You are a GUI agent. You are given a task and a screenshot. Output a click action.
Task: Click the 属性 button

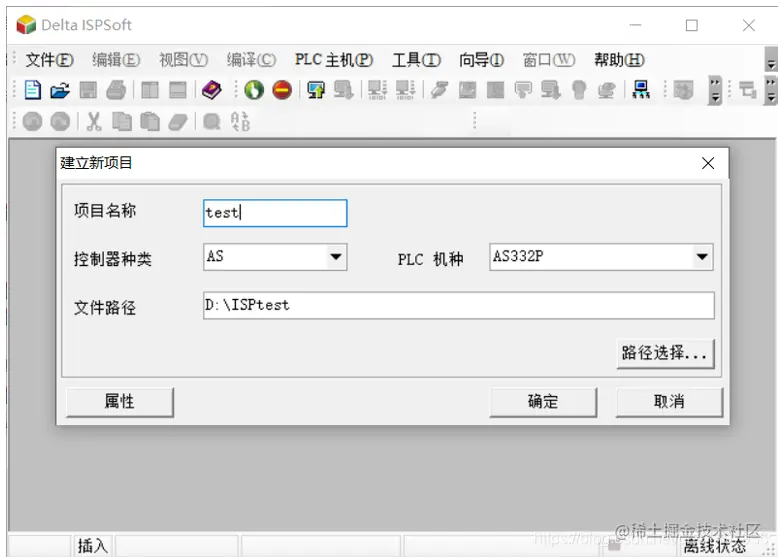tap(120, 401)
